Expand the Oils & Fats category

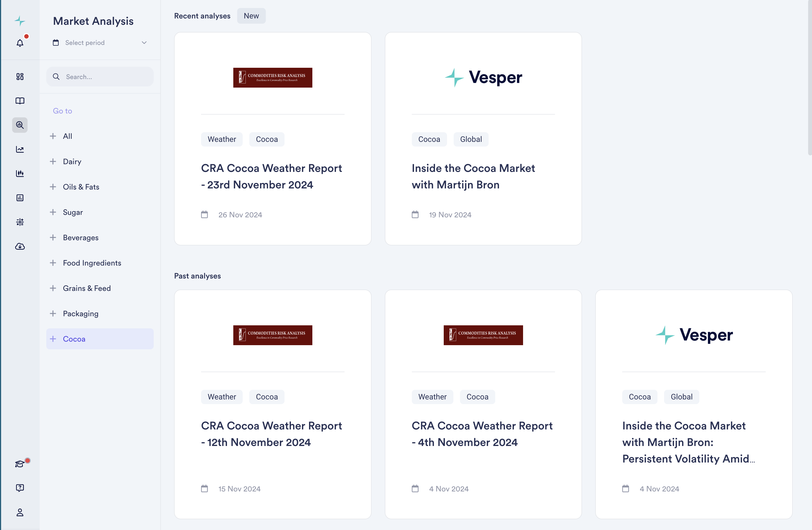point(53,187)
